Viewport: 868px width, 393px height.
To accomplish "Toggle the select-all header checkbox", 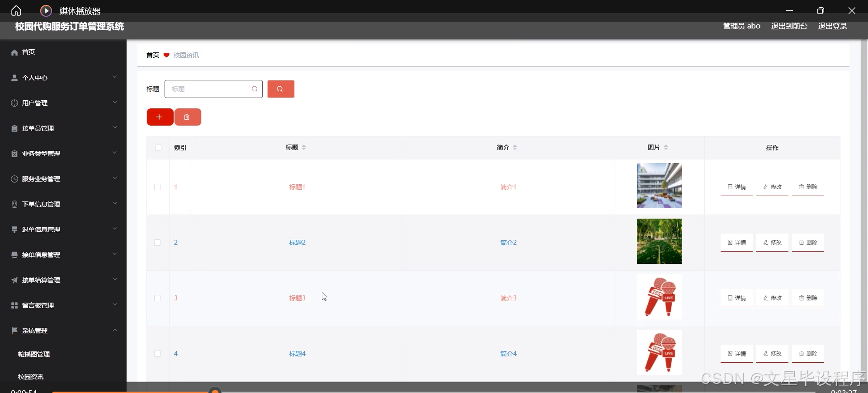I will tap(158, 148).
